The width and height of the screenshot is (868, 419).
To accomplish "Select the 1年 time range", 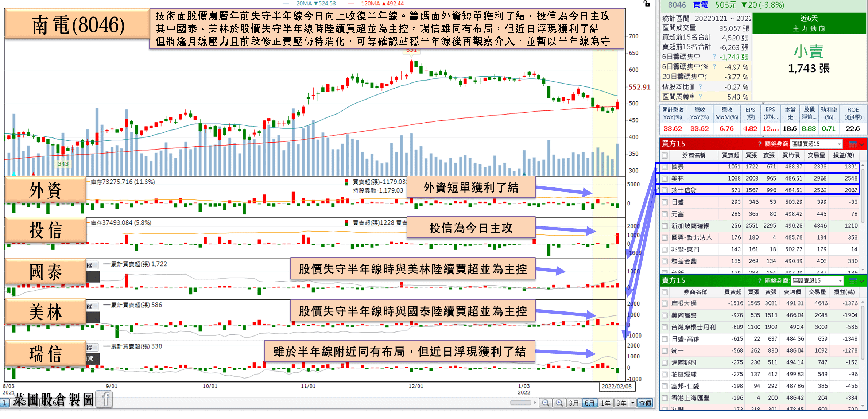I will pos(606,403).
